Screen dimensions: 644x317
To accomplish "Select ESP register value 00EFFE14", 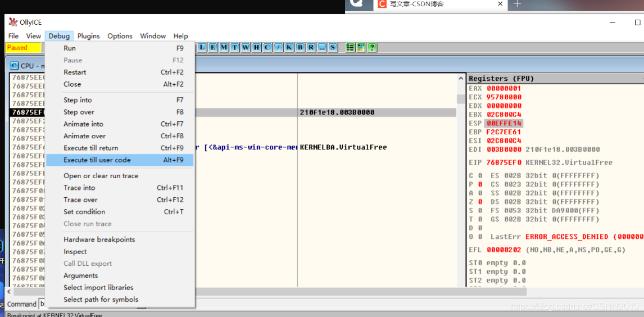I will (x=505, y=123).
